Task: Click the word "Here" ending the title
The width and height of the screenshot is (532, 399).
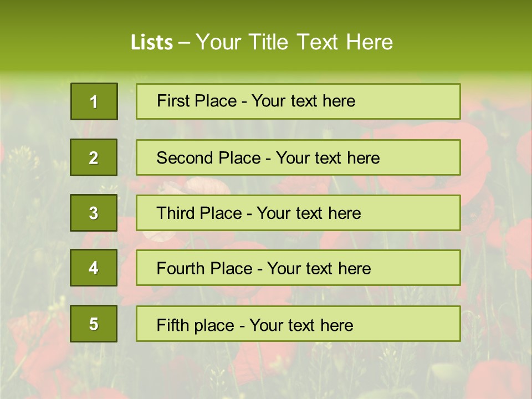Action: (369, 42)
